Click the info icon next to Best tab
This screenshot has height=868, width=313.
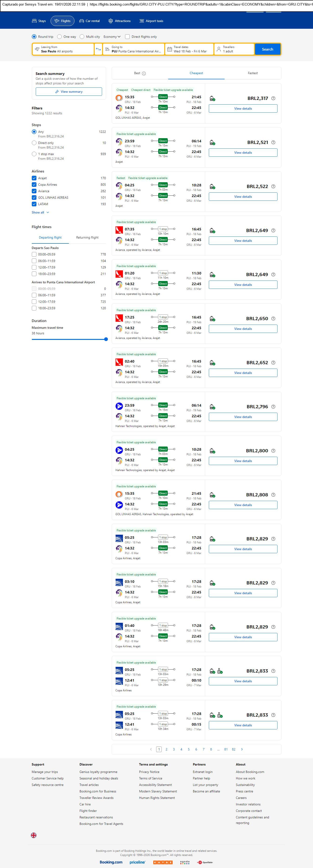click(144, 73)
